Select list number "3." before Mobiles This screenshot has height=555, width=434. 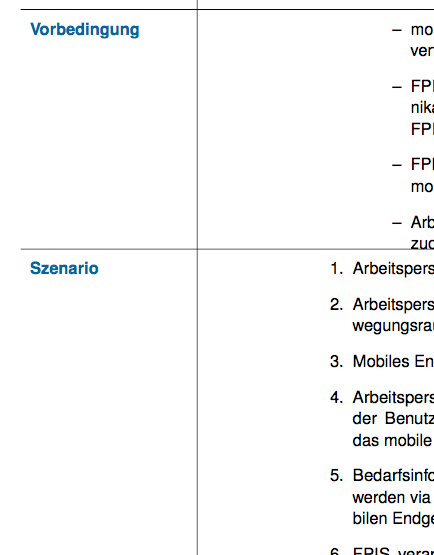(336, 362)
